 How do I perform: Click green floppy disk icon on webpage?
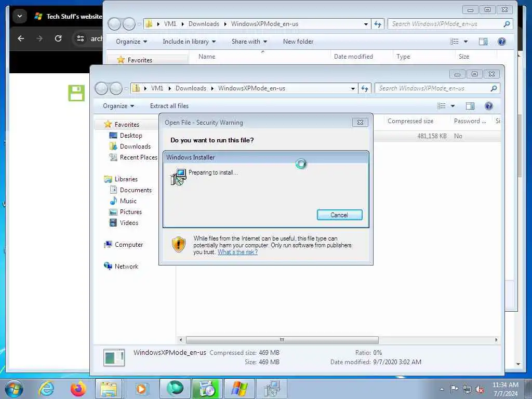pos(76,93)
